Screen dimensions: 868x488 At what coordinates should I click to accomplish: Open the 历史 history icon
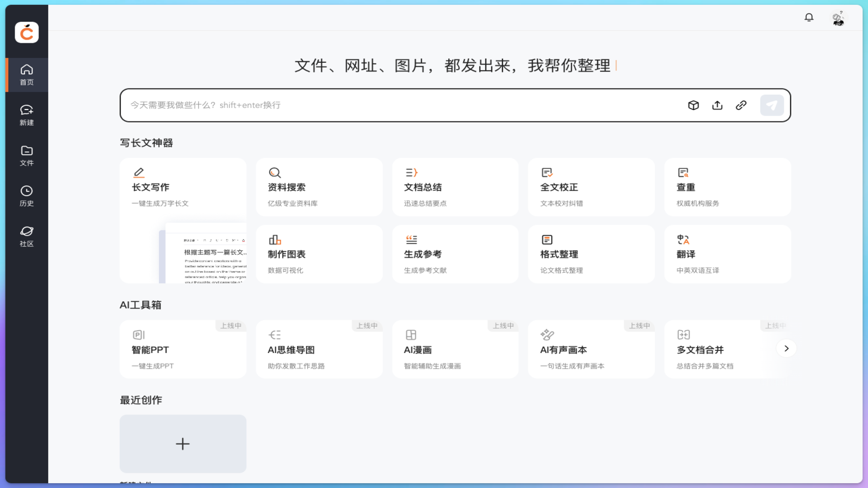tap(26, 196)
